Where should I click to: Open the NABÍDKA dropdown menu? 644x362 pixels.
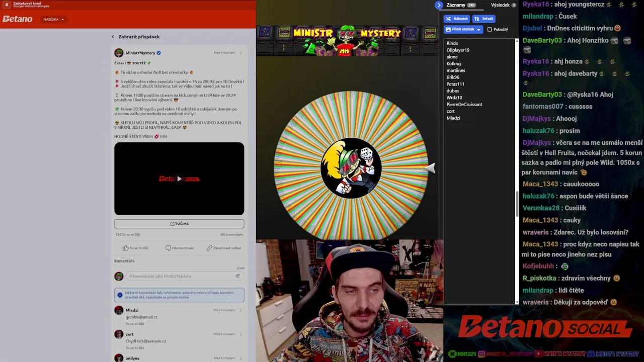[54, 20]
